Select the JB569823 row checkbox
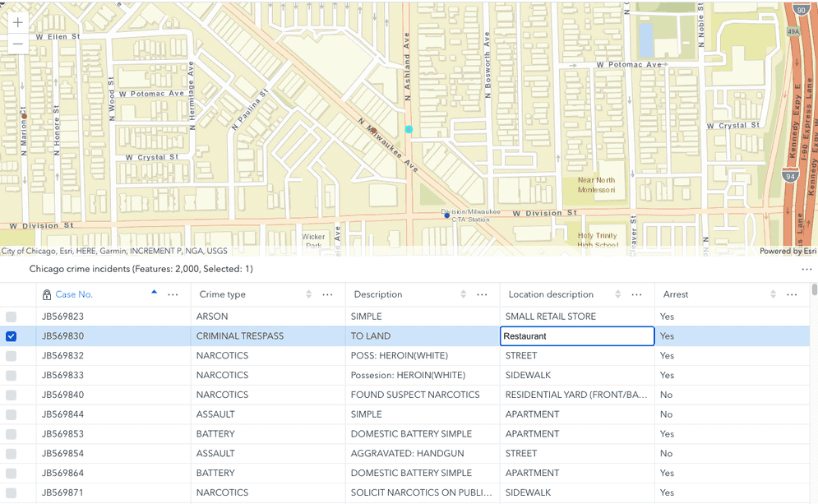The image size is (818, 504). 12,317
